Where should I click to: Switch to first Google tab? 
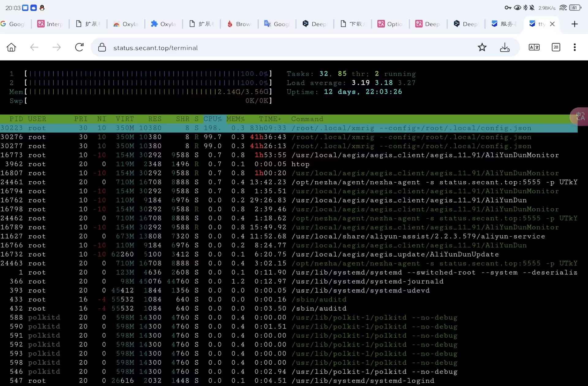13,24
